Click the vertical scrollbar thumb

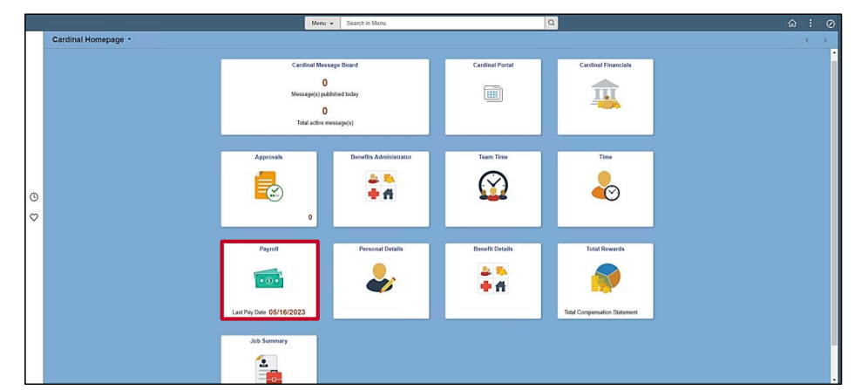(834, 202)
